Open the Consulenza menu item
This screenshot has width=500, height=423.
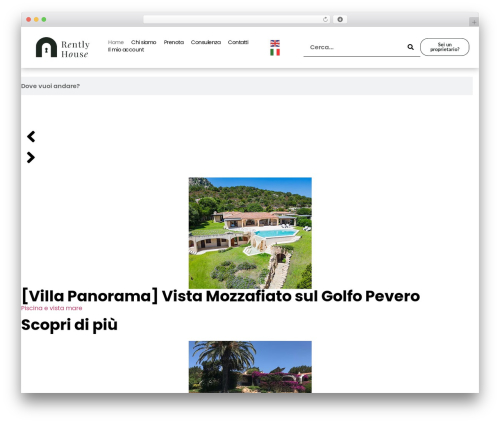point(206,42)
